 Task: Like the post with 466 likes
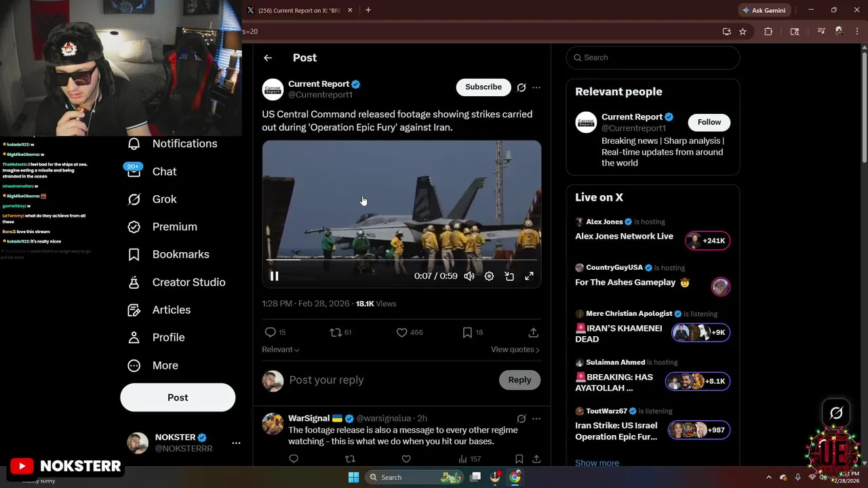pyautogui.click(x=410, y=332)
